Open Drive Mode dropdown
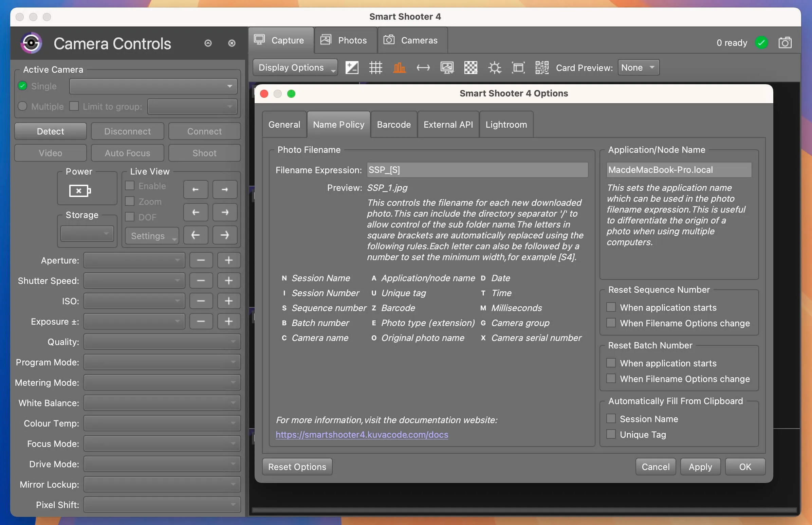 coord(162,464)
